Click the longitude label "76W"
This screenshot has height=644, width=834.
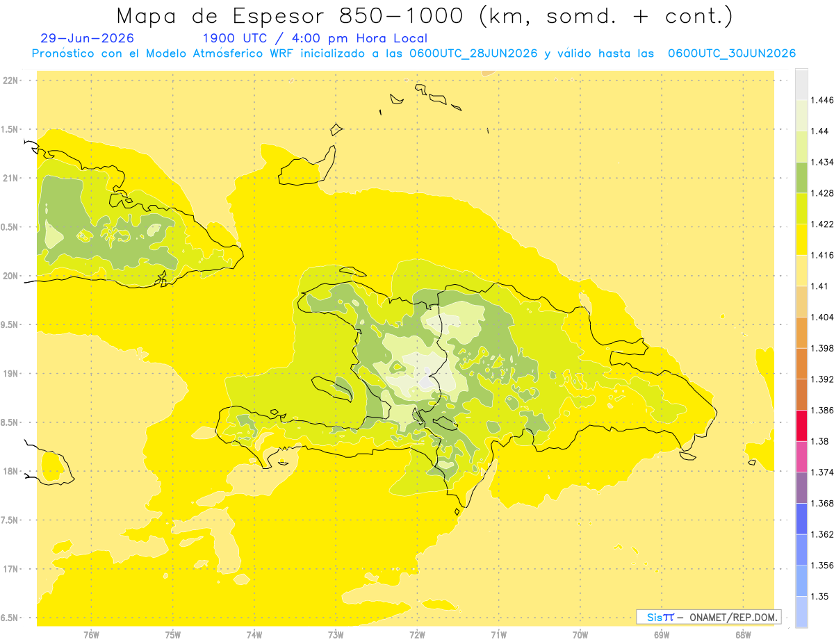(x=90, y=634)
